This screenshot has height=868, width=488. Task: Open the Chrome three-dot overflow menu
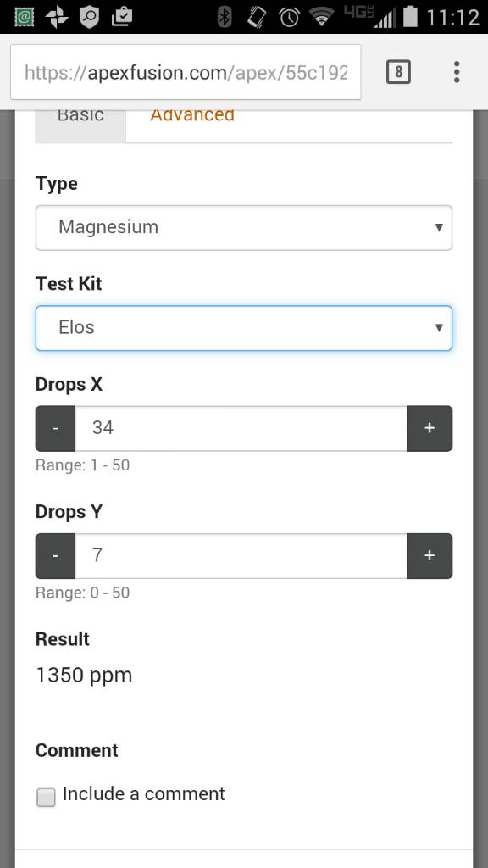[457, 72]
